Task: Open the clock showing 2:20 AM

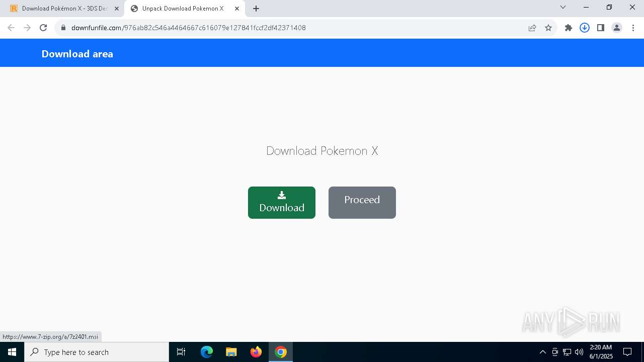Action: 601,352
